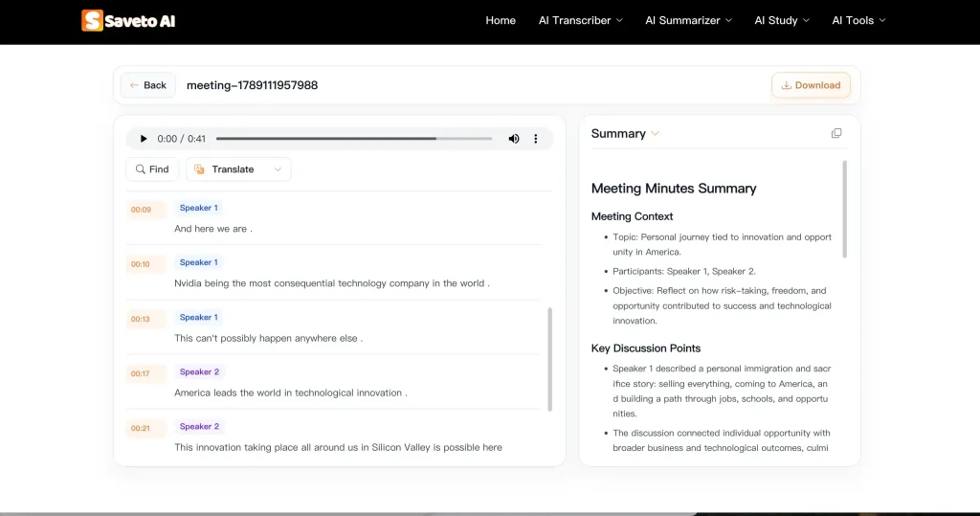980x516 pixels.
Task: Expand the AI Study menu
Action: coord(782,21)
